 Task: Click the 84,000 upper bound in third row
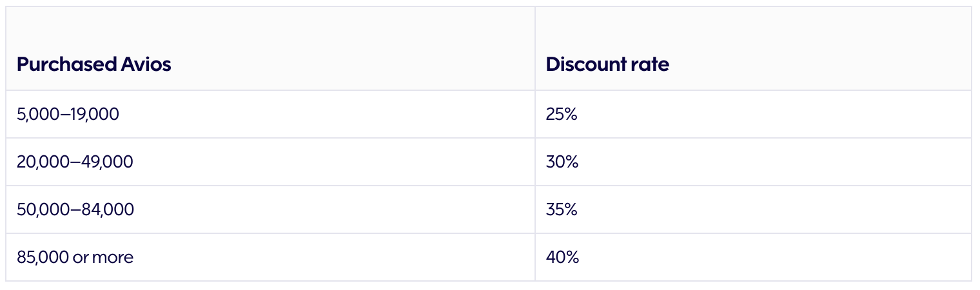[x=108, y=210]
